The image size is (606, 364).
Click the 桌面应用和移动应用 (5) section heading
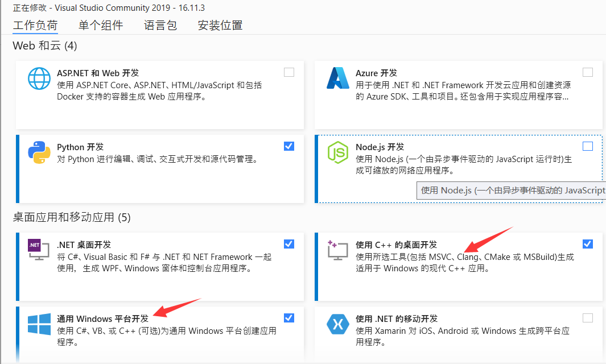click(72, 217)
